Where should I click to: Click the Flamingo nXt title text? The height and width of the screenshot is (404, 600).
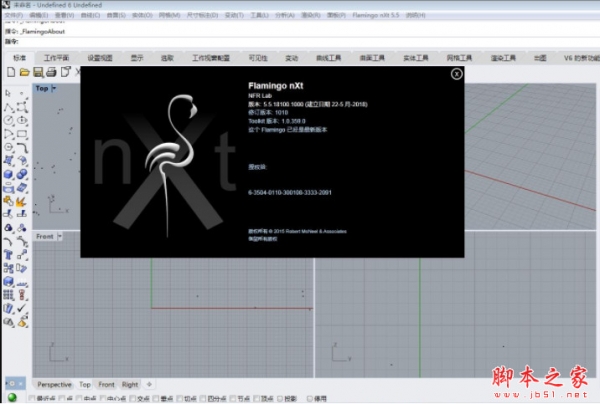[276, 86]
